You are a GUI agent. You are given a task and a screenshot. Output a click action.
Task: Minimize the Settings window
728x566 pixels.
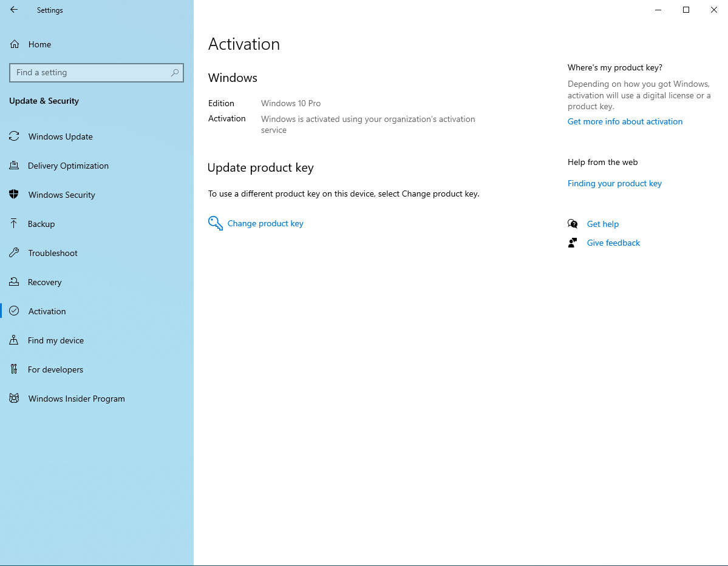[x=658, y=10]
